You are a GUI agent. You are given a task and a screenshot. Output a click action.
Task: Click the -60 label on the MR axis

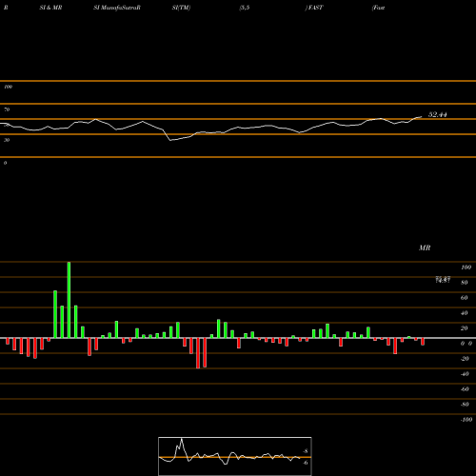coord(465,389)
